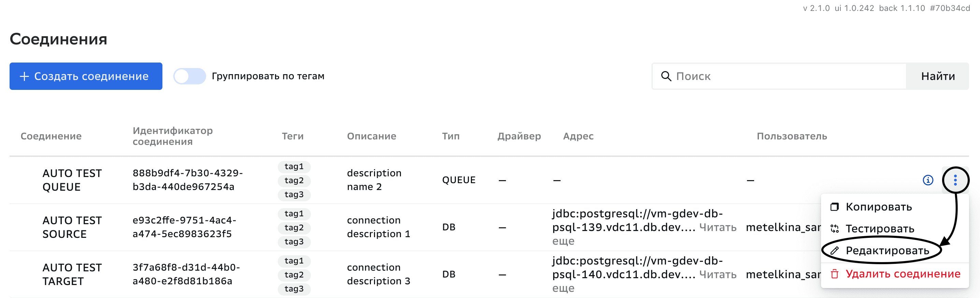Click the Тип column header
Viewport: 980px width, 298px height.
tap(450, 136)
